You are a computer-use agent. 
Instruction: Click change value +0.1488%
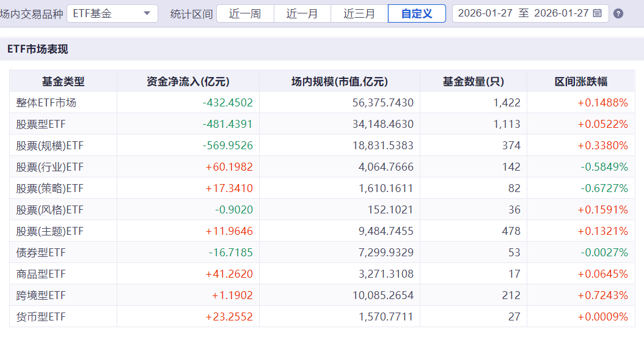(x=603, y=103)
